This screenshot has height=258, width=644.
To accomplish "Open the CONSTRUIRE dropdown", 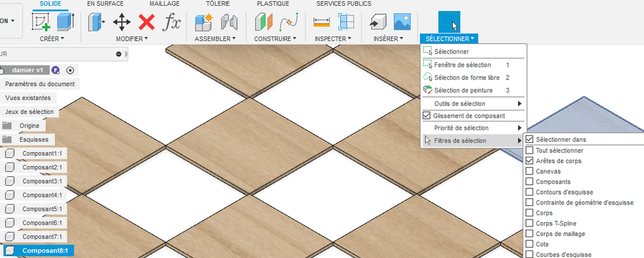I will pos(275,38).
